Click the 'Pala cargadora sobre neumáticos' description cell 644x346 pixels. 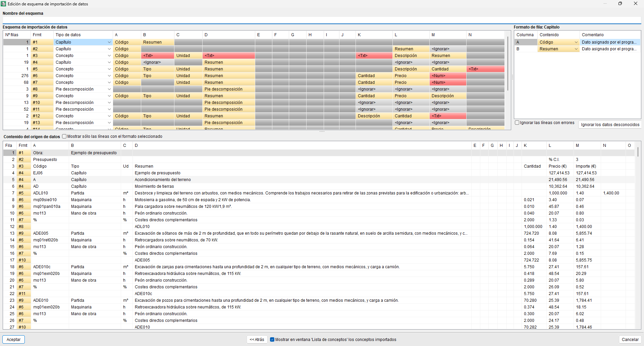coord(302,207)
